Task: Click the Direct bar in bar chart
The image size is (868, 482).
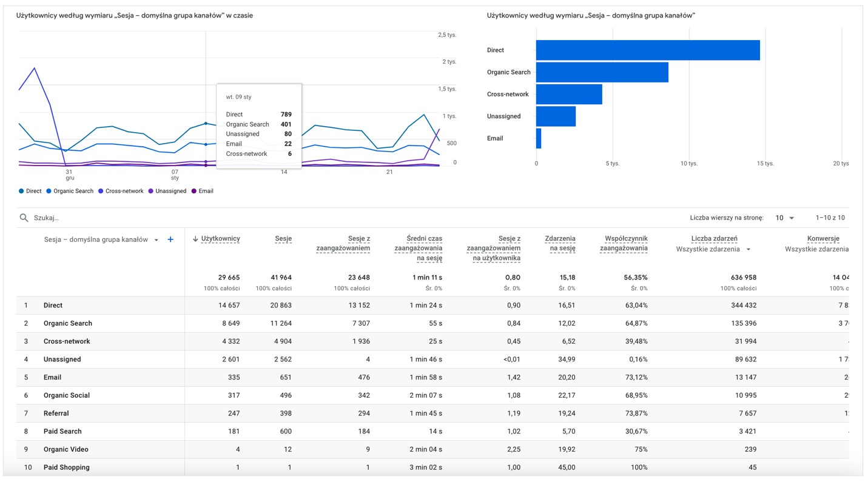Action: point(647,50)
